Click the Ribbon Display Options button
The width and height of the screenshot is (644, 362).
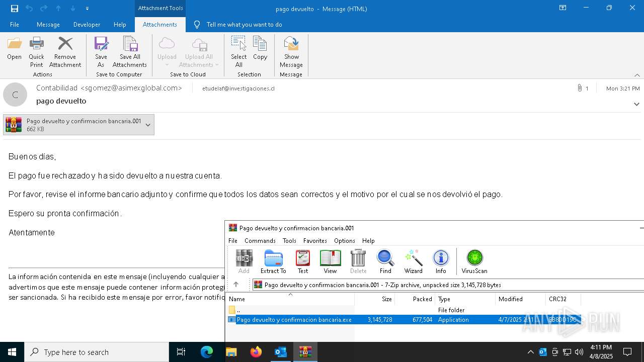pos(562,8)
